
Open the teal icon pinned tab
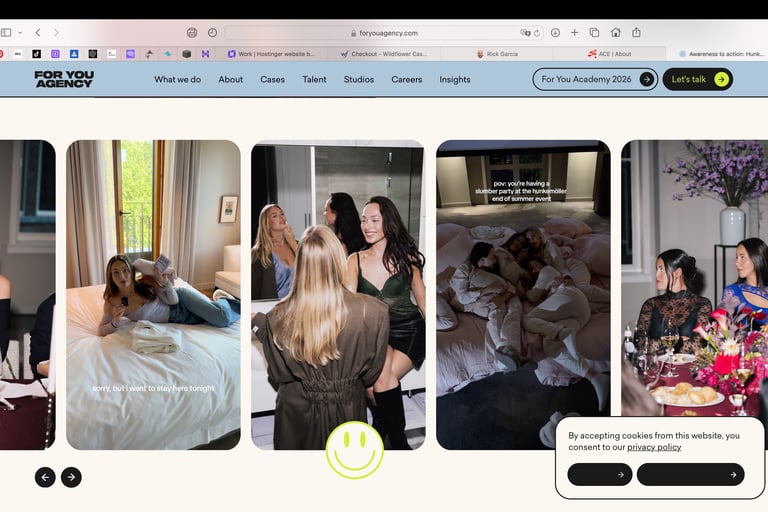[168, 54]
